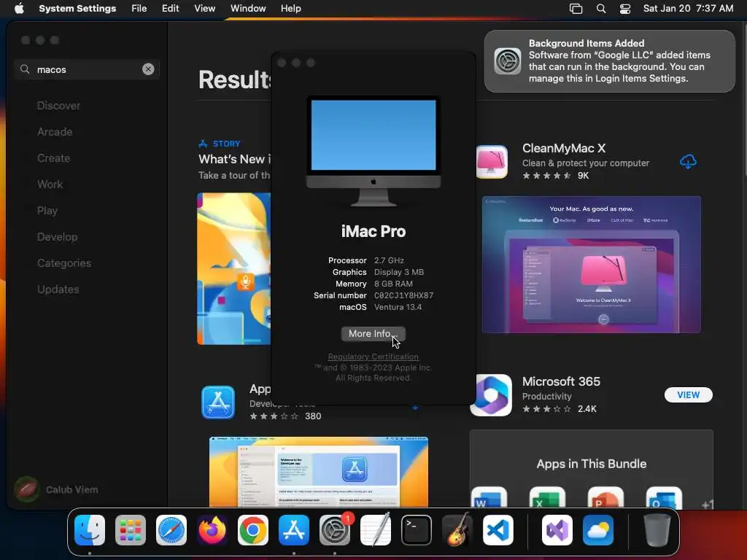Launch Firefox from the Dock
Screen dimensions: 747x560
click(212, 530)
